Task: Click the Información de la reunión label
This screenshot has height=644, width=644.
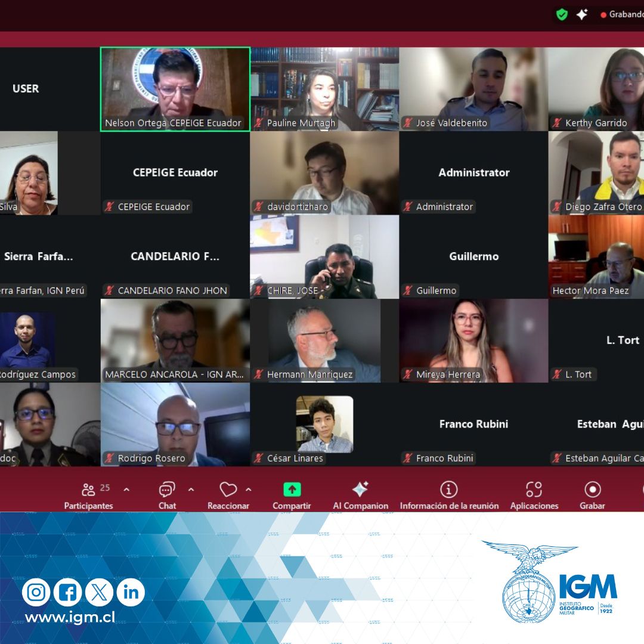Action: coord(450,506)
